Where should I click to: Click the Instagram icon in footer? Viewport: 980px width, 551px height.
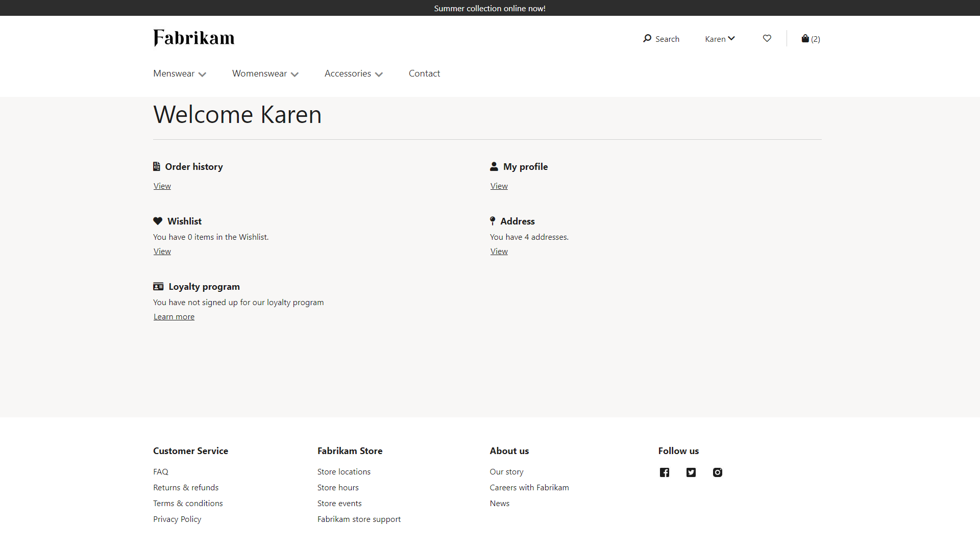pos(717,471)
